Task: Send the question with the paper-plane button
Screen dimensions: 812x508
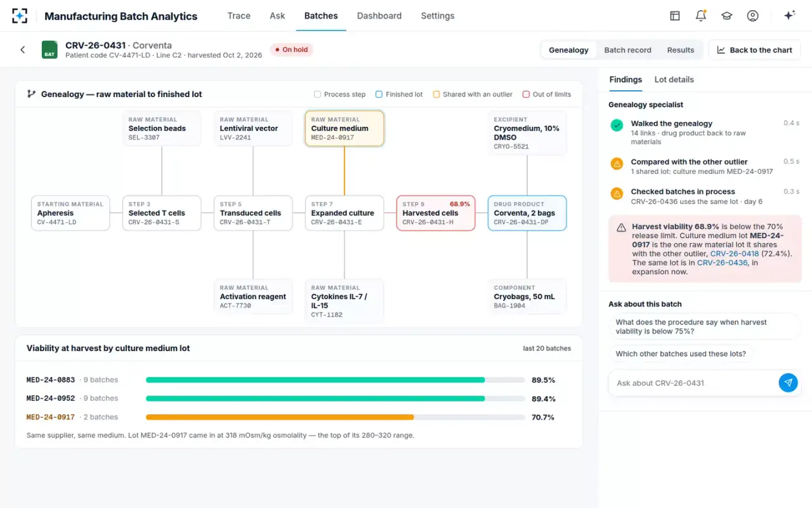Action: click(788, 383)
